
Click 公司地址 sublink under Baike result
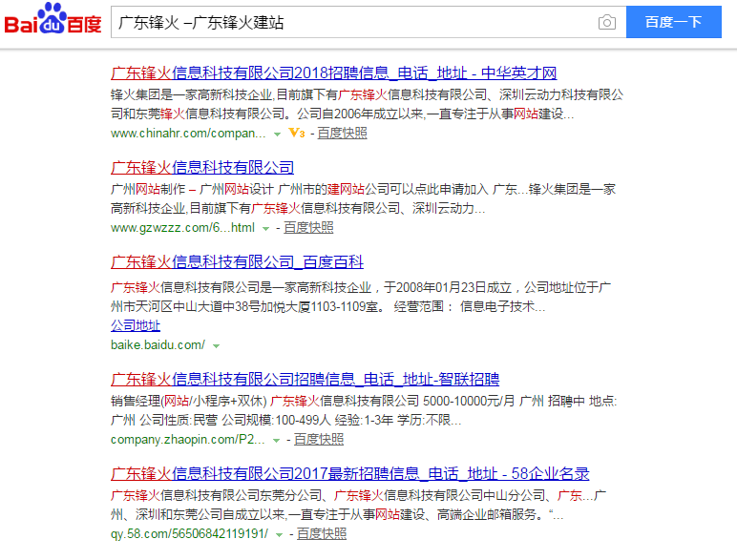(x=136, y=325)
